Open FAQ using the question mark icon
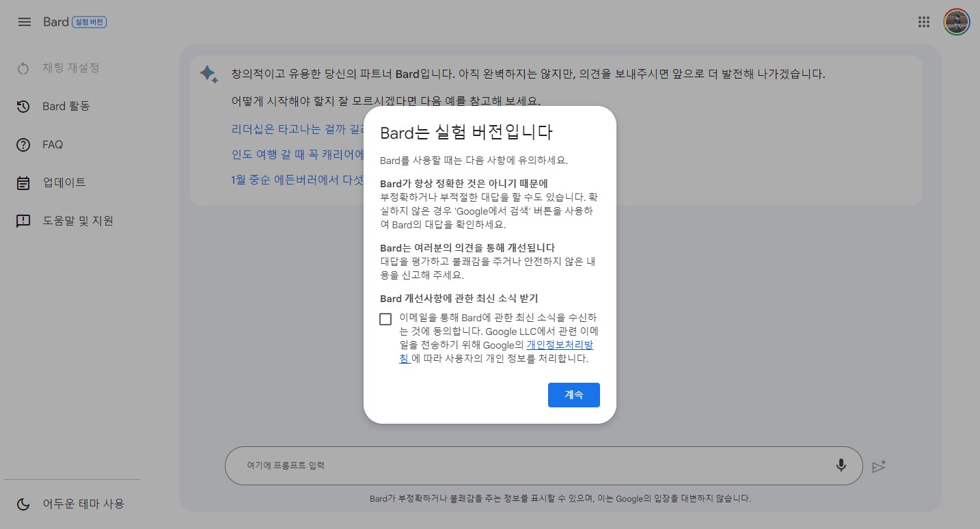 tap(24, 144)
